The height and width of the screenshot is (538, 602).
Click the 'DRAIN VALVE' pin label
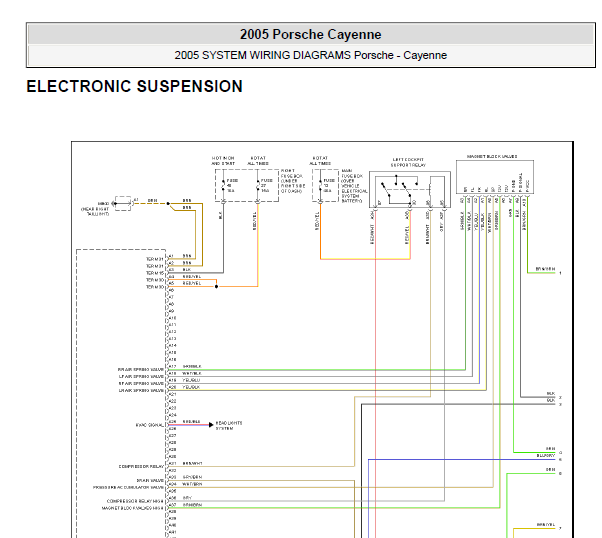tap(150, 480)
